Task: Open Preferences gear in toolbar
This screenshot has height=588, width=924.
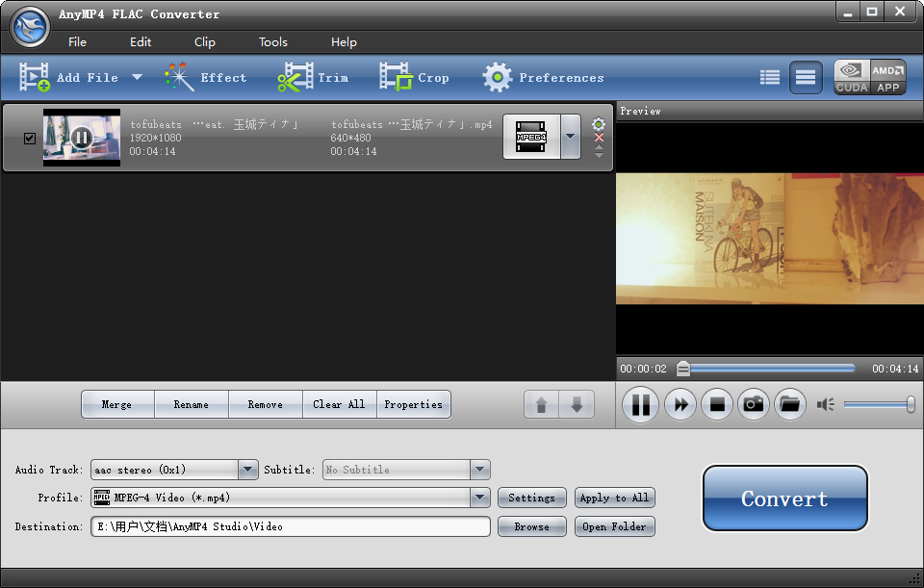Action: [x=498, y=78]
